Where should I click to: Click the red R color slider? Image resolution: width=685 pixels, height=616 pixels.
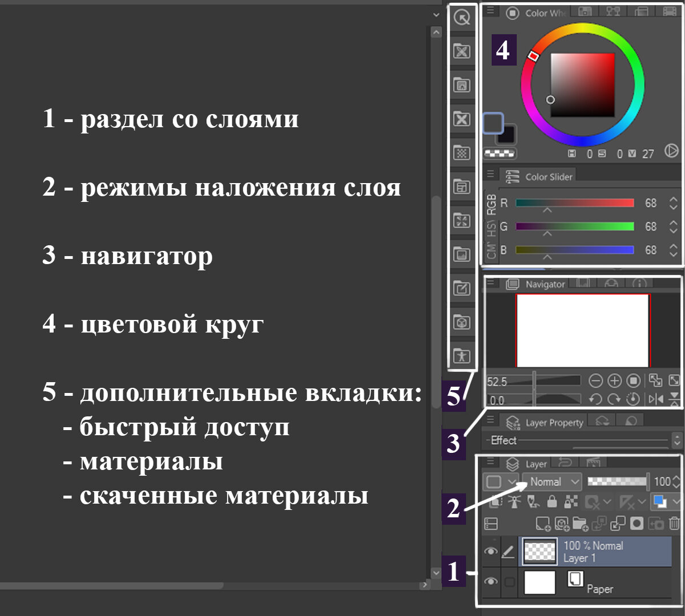[575, 203]
